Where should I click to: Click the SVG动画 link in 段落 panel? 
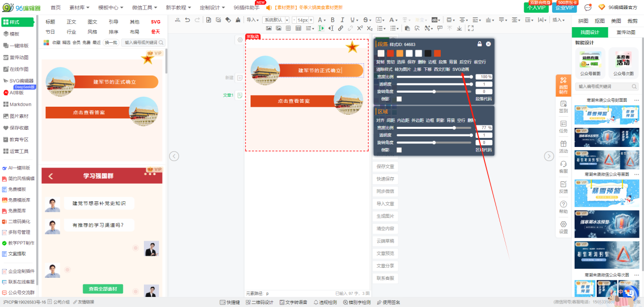point(460,69)
